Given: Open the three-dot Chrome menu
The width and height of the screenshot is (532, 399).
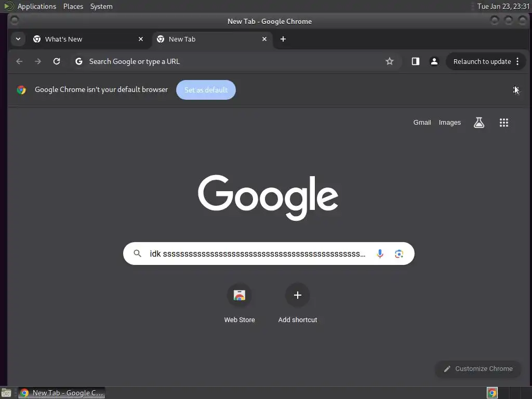Looking at the screenshot, I should point(517,61).
